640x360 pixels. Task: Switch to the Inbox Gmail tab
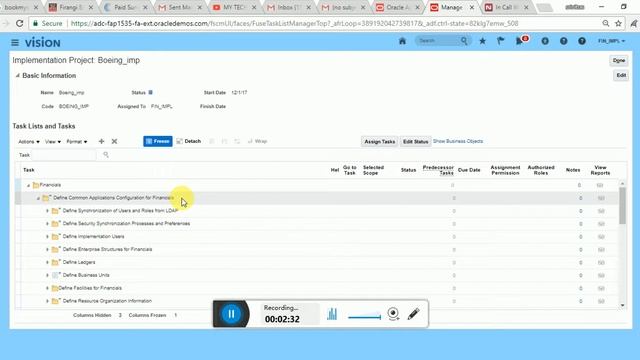tap(288, 7)
